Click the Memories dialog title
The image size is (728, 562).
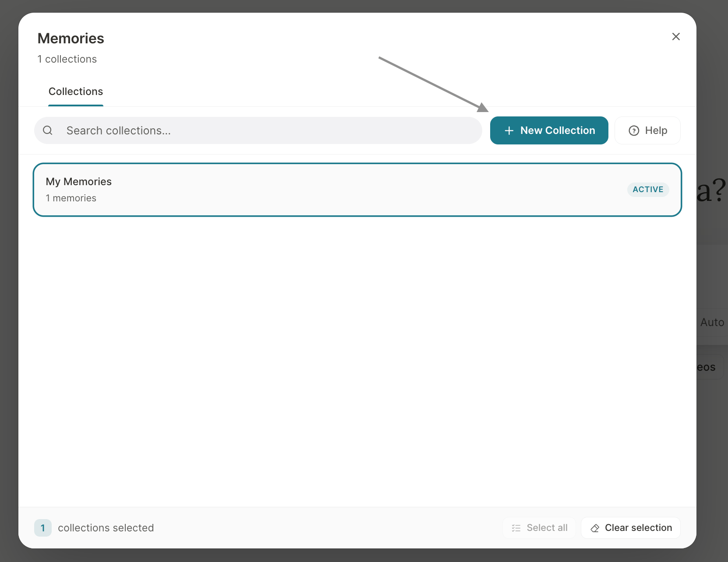point(71,39)
